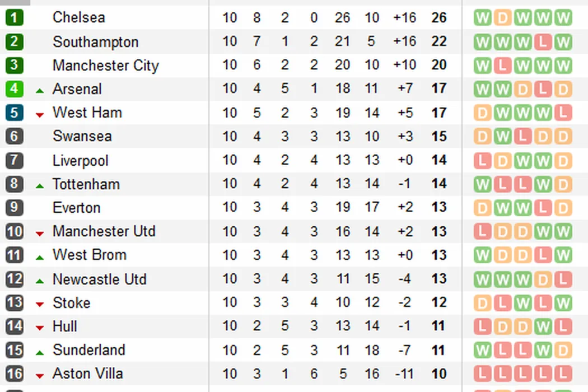Click Aston Villa's rank 16 badge
The width and height of the screenshot is (588, 392).
click(x=14, y=374)
